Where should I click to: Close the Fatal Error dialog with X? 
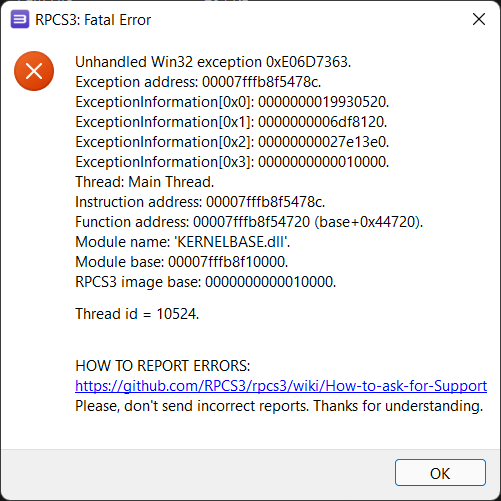click(x=479, y=19)
